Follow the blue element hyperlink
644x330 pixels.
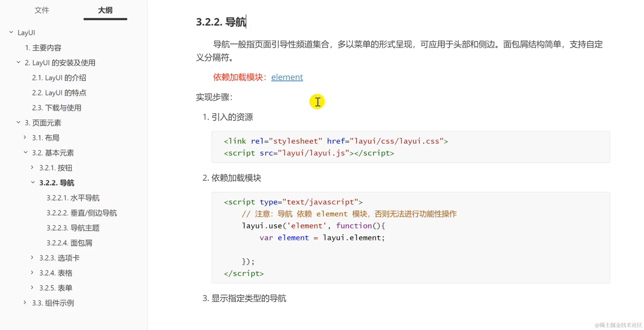tap(287, 77)
